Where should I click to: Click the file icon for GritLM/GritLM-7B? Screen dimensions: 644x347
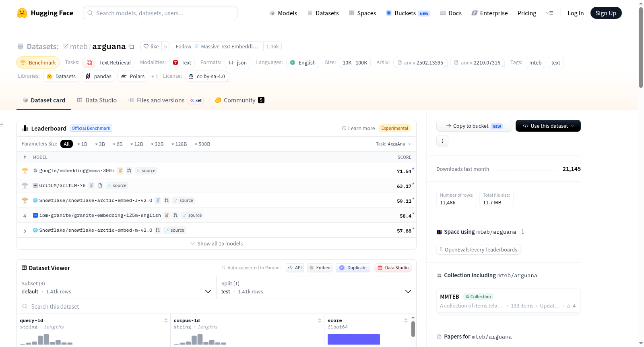(100, 185)
